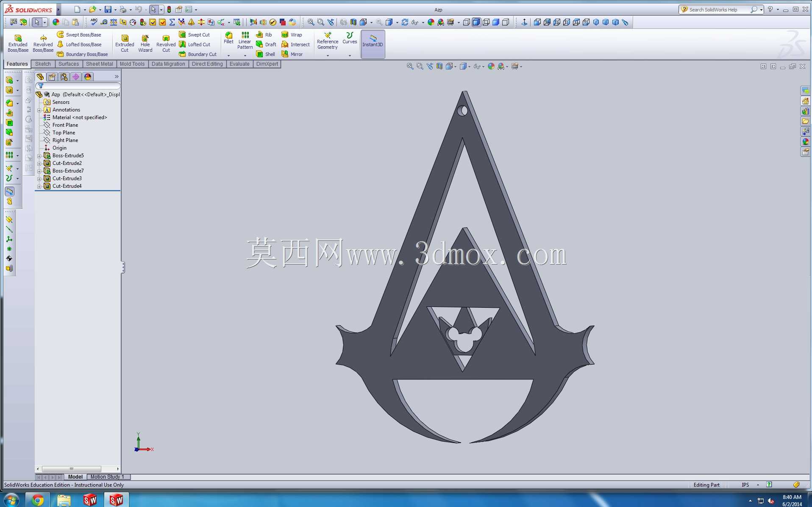Expand the Cut-Extrude4 feature
Viewport: 812px width, 507px height.
click(39, 187)
